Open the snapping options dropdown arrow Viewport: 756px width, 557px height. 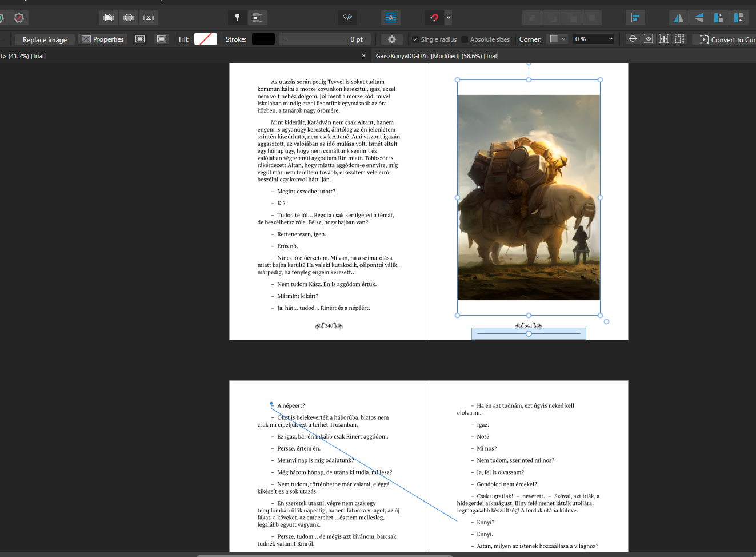pos(449,18)
